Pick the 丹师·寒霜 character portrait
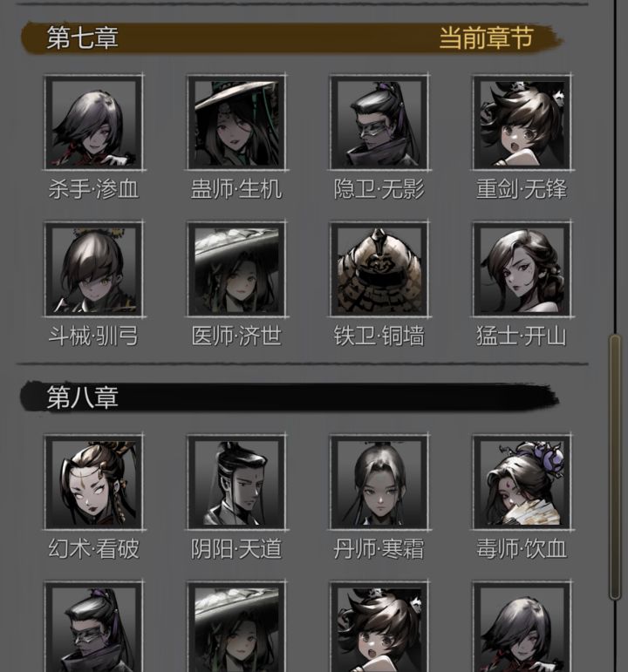This screenshot has height=672, width=628. tap(379, 482)
